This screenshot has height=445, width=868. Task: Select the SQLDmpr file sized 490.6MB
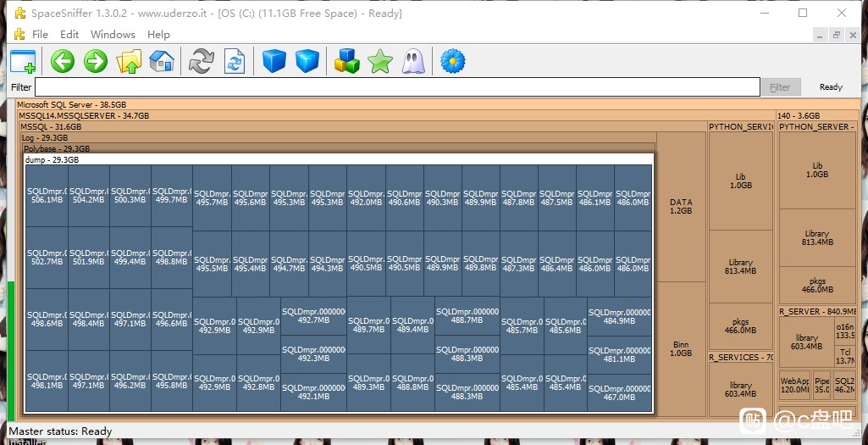tap(405, 197)
